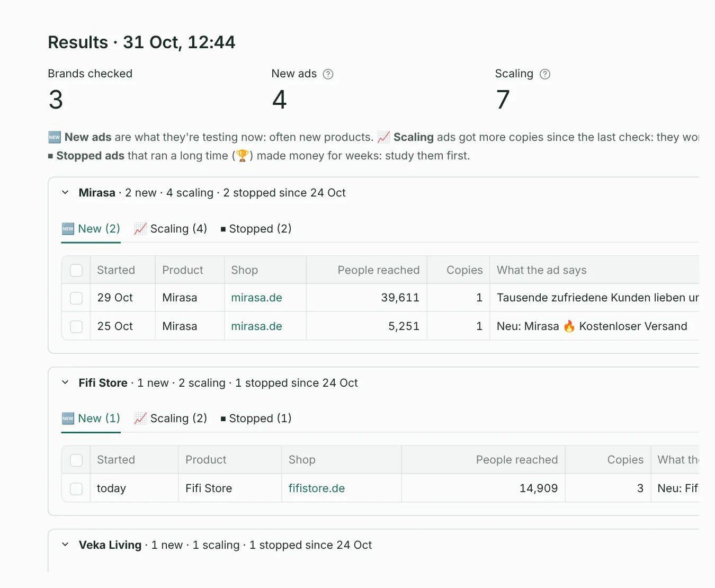Click the '29 Oct' started cell
715x588 pixels.
115,298
